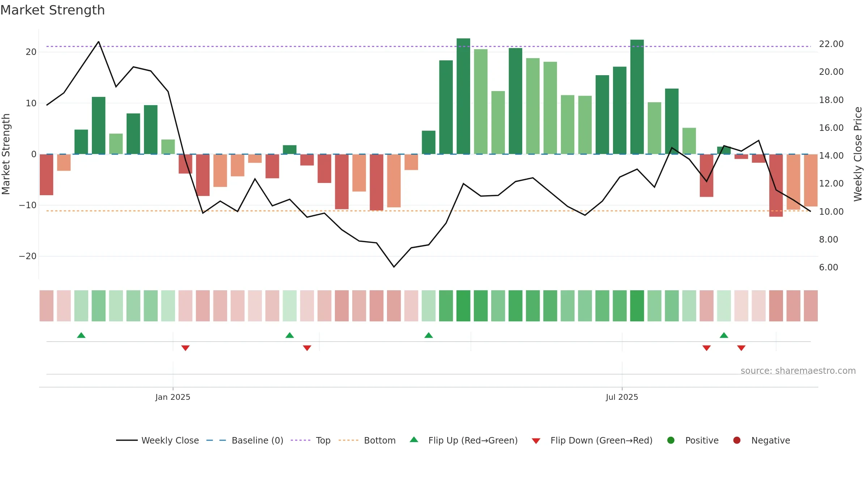Image resolution: width=868 pixels, height=488 pixels.
Task: Click the green Positive legend dot
Action: (x=671, y=440)
